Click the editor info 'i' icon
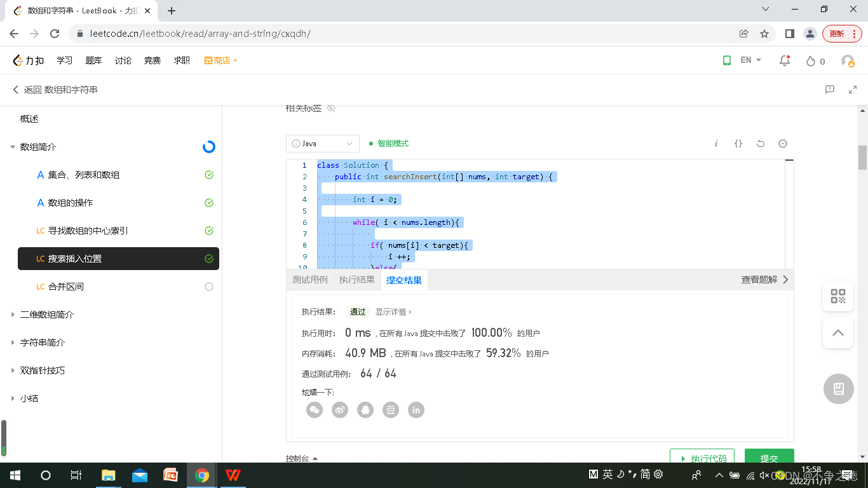Viewport: 868px width, 488px height. pos(716,144)
